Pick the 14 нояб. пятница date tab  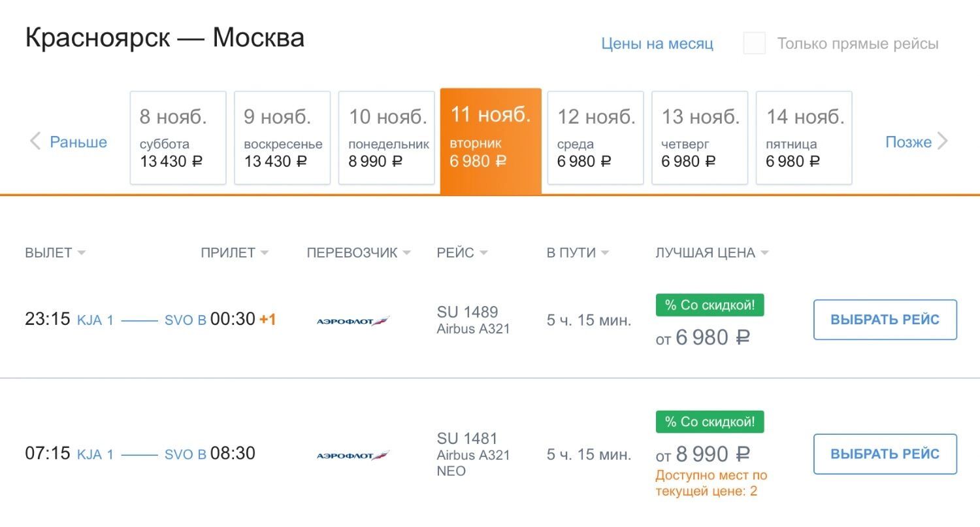pos(804,138)
